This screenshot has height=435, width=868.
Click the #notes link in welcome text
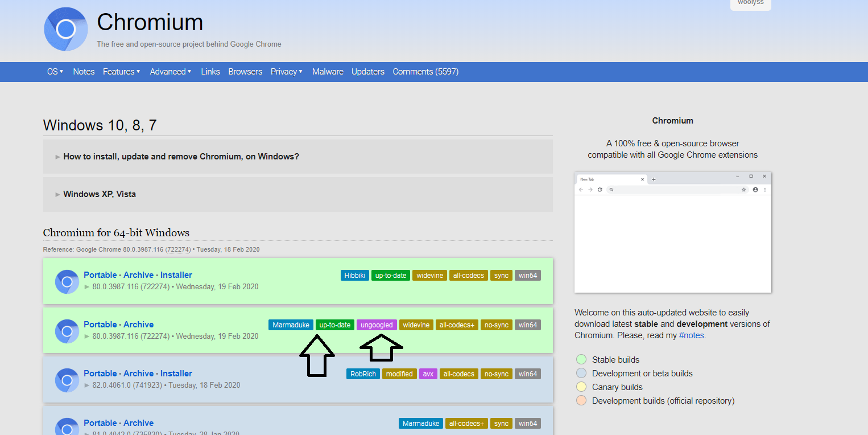coord(692,335)
